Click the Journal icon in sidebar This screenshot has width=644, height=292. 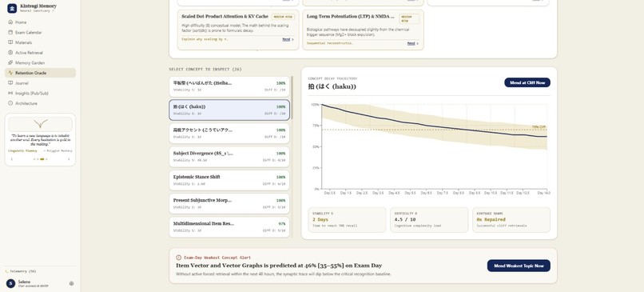pyautogui.click(x=10, y=83)
